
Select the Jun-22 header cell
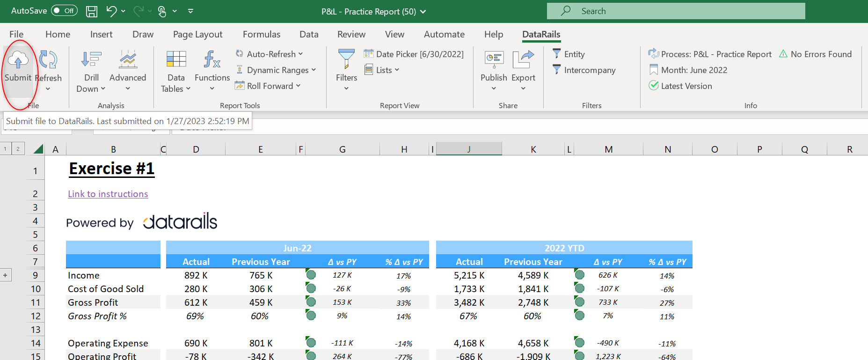[297, 248]
